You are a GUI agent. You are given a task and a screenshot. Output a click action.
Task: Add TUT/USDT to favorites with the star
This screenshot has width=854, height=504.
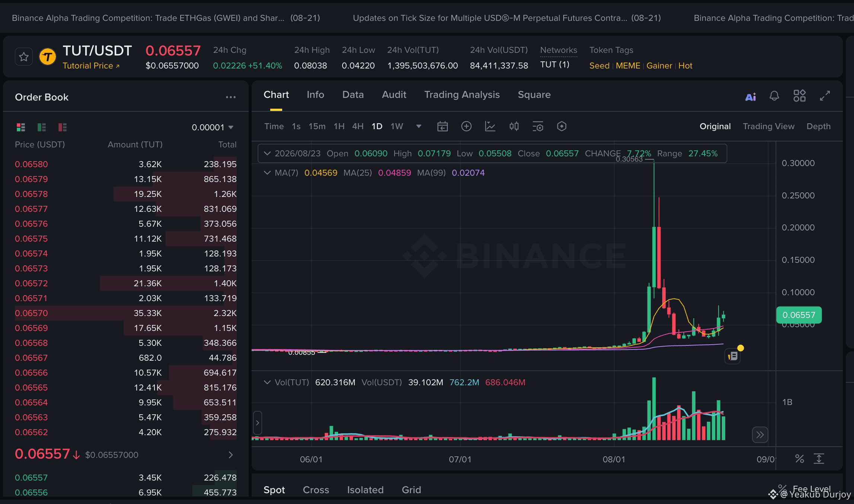24,57
